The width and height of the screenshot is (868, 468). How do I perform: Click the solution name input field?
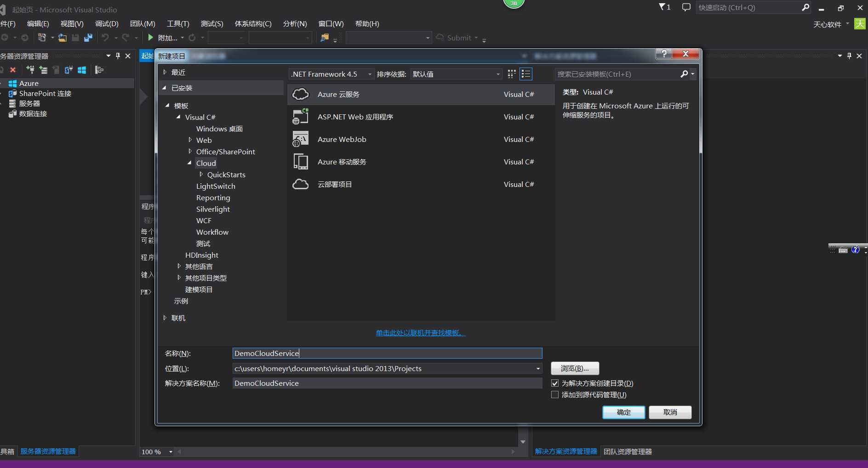tap(387, 383)
